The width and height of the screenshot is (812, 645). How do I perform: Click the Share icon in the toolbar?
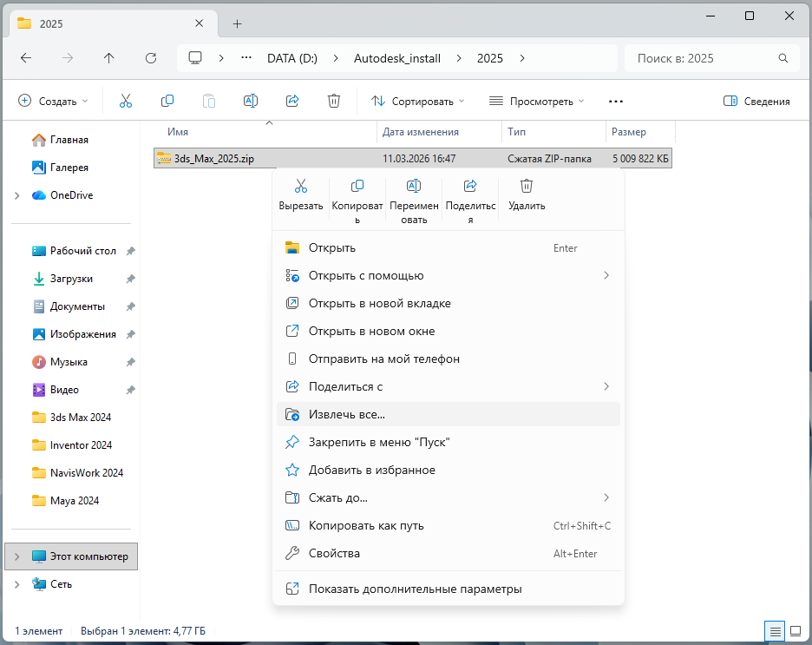(292, 101)
